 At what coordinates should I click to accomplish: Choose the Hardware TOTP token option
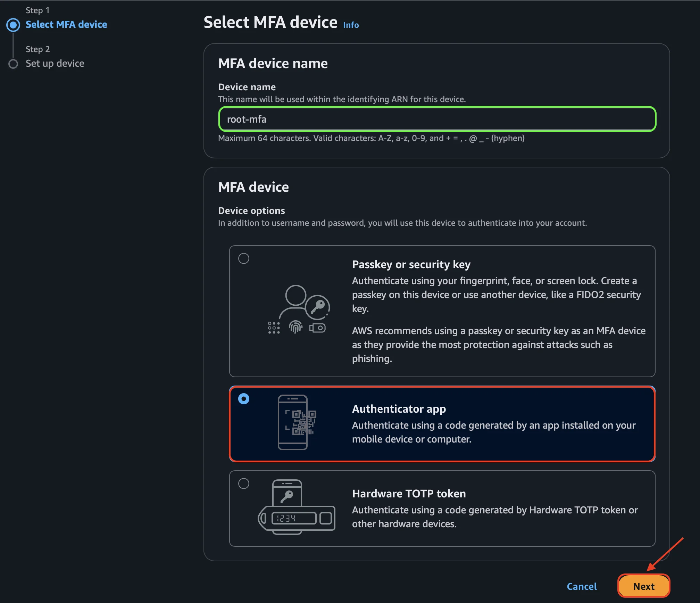tap(244, 483)
